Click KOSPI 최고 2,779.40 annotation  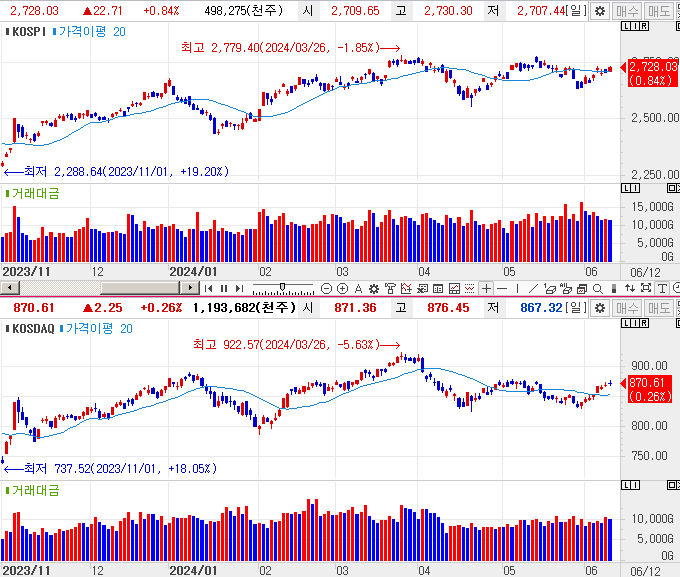(291, 47)
